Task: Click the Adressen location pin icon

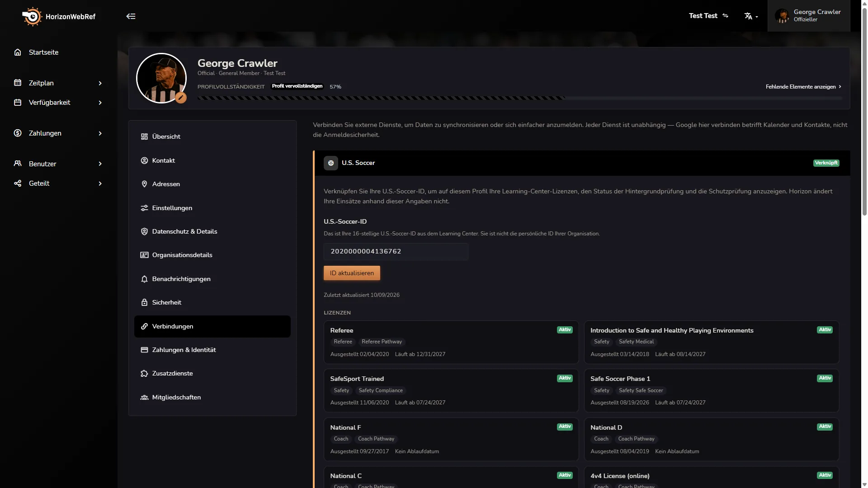Action: pos(144,184)
